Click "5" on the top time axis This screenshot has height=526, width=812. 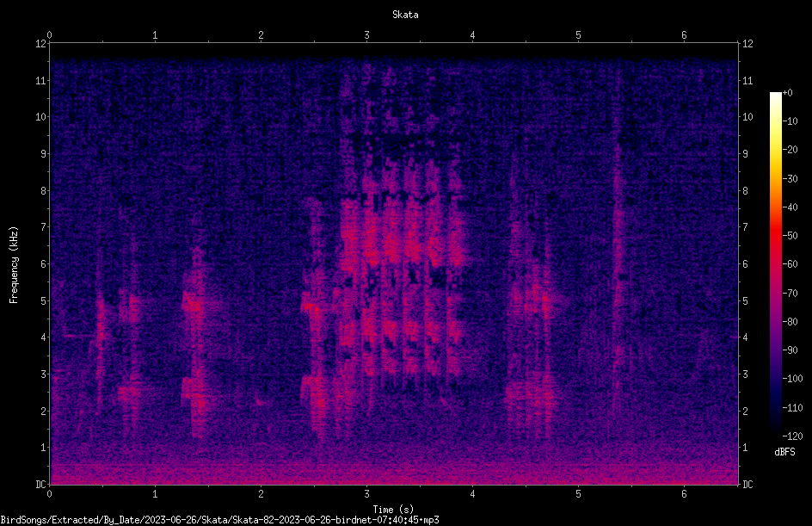click(x=578, y=35)
